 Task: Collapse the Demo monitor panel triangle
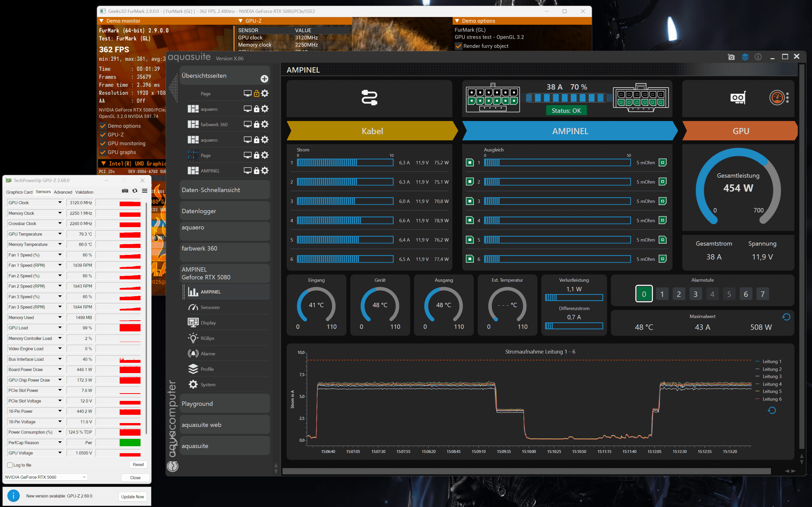[x=101, y=21]
